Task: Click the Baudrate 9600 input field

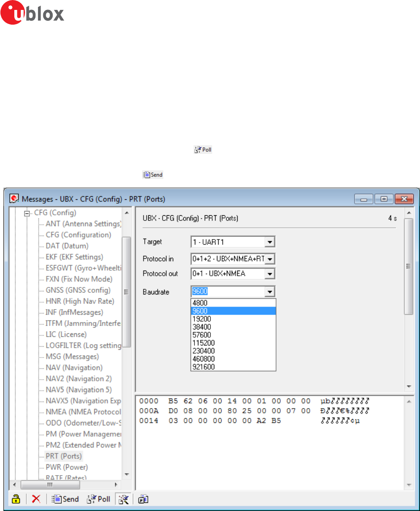Action: [228, 291]
